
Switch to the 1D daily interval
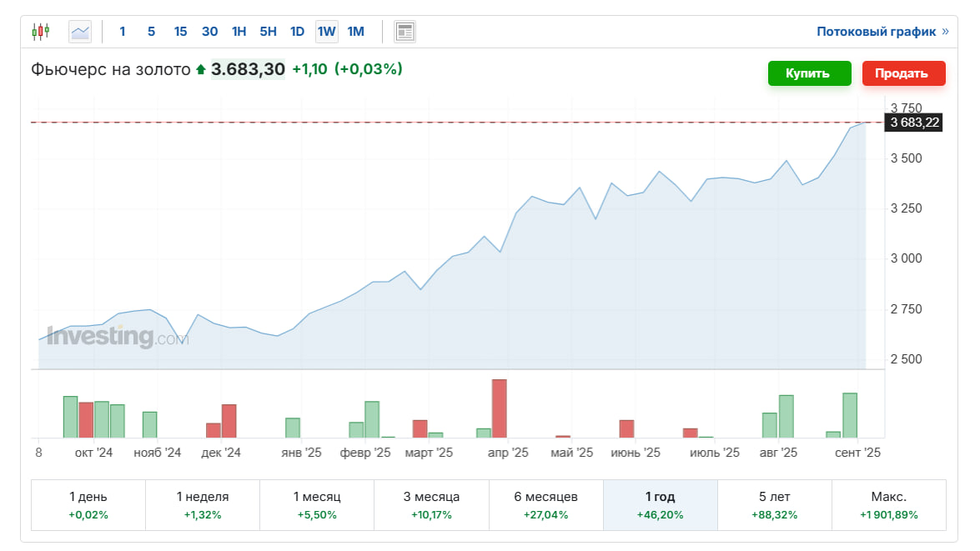pos(297,32)
